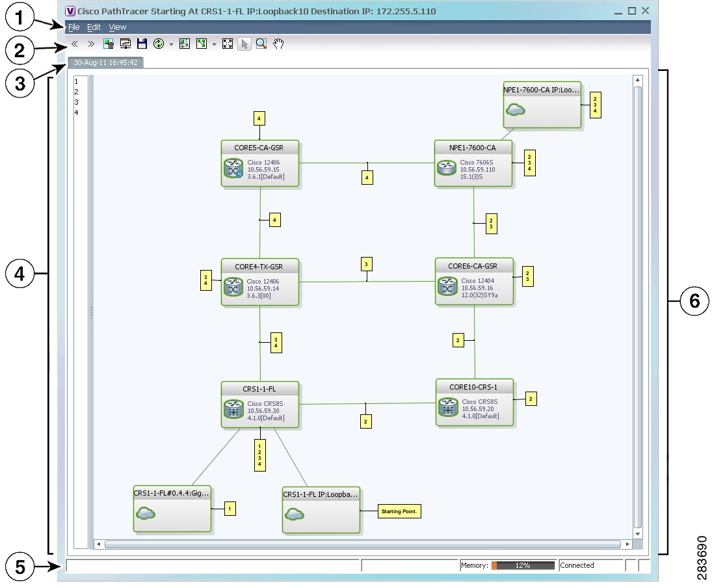Click the NPE1-7600-CA router icon
Screen dimensions: 712x588
(446, 168)
